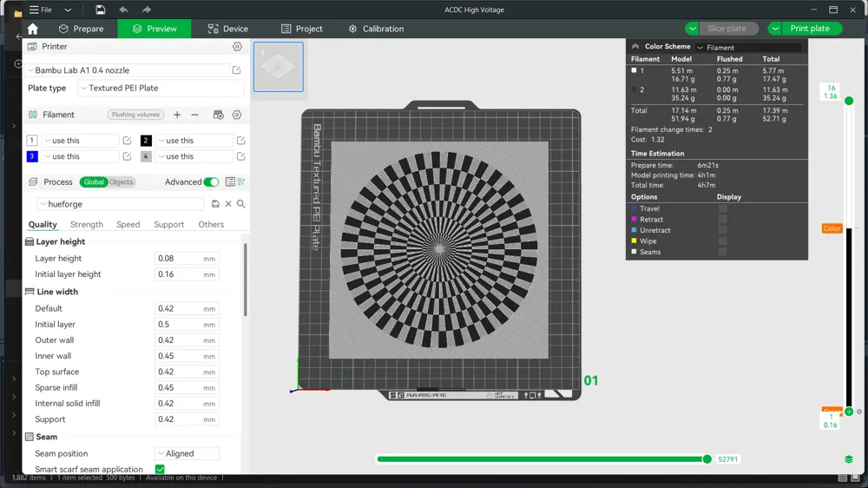Screen dimensions: 868x488
Task: Toggle Retract display checkbox
Action: click(722, 220)
